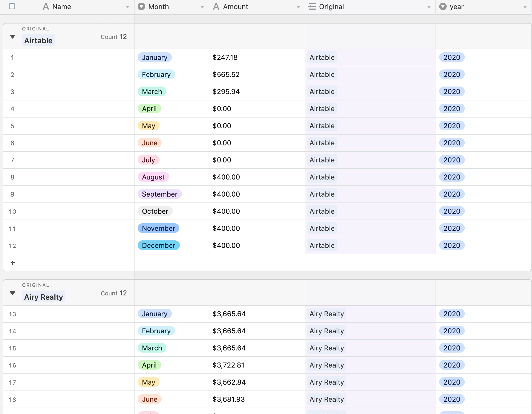The width and height of the screenshot is (532, 414).
Task: Click the 2020 year tag in row 12
Action: click(x=452, y=245)
